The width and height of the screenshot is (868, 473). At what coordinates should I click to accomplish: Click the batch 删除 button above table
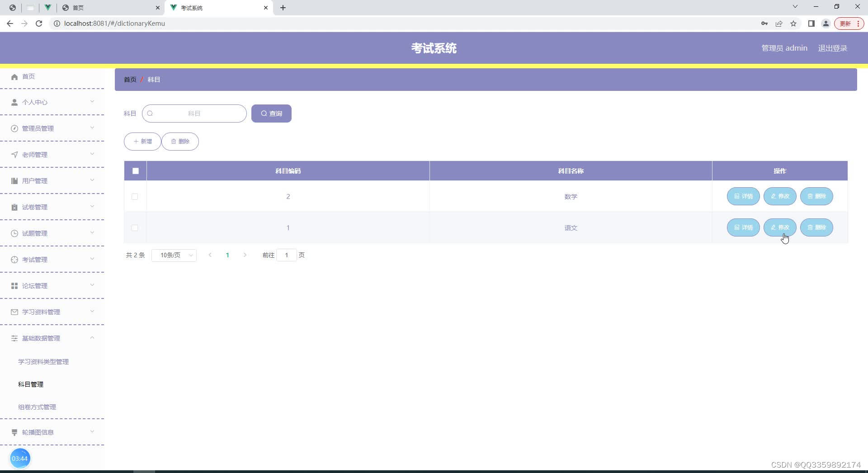180,142
